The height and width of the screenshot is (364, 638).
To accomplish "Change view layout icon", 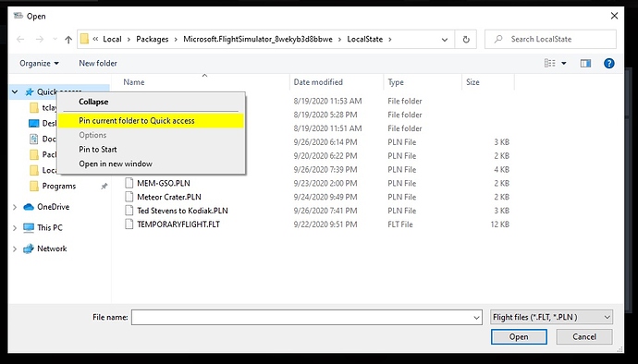I will 550,63.
